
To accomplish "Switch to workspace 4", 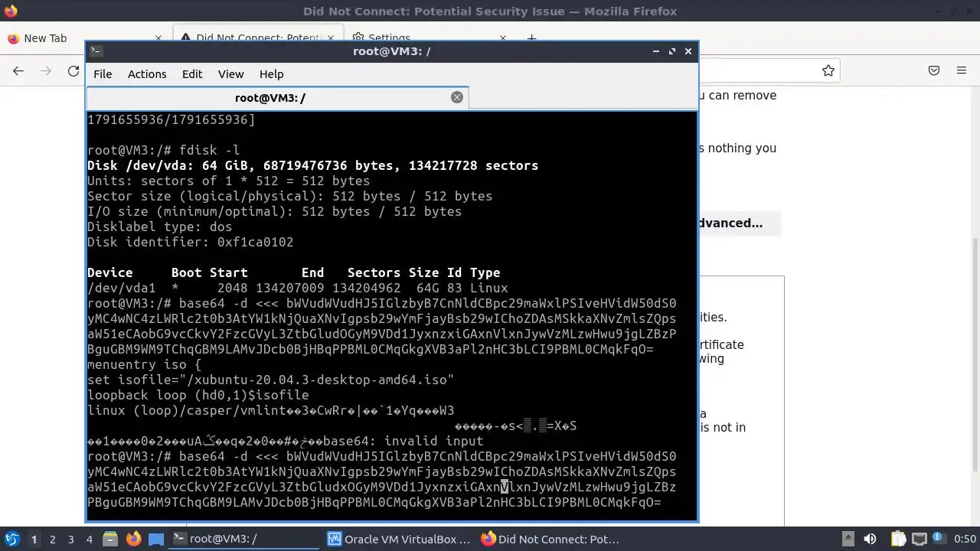I will 89,540.
